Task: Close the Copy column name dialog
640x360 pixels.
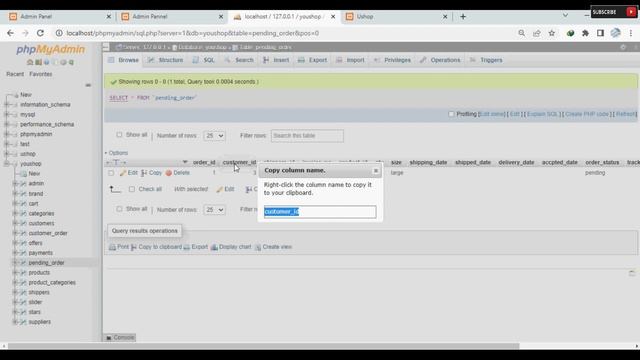Action: (376, 171)
